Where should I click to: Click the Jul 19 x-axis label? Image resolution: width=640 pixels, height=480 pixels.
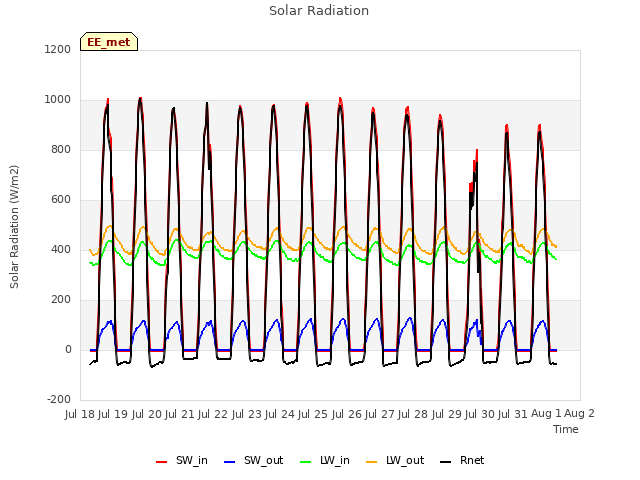tap(113, 414)
